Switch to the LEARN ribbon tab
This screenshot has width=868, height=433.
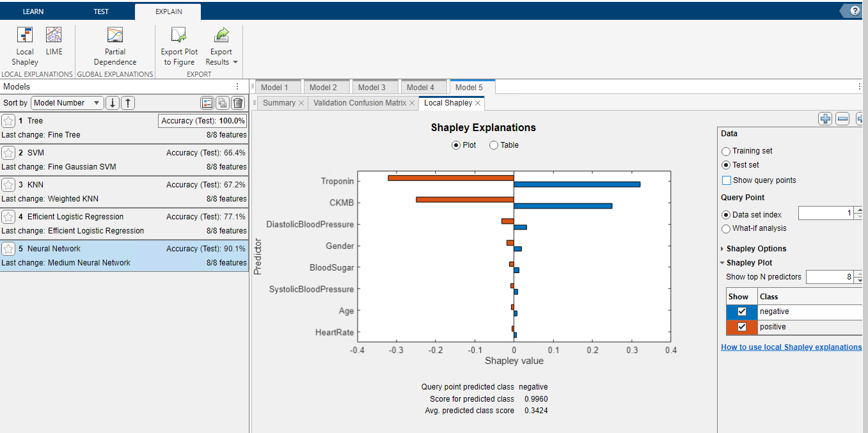click(x=33, y=12)
